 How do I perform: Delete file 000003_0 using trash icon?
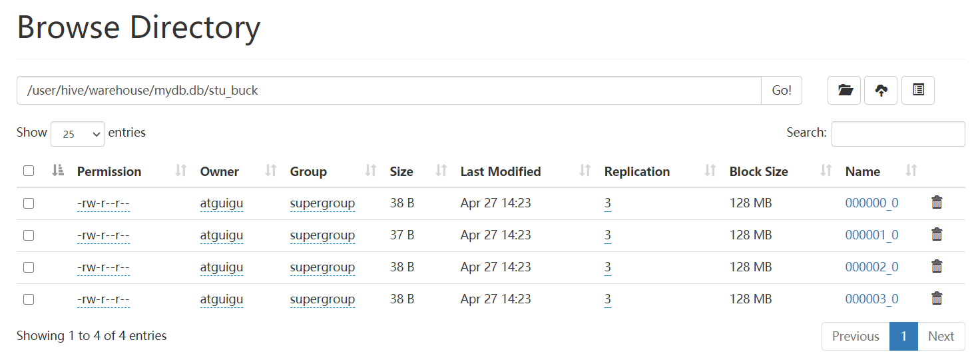(937, 299)
